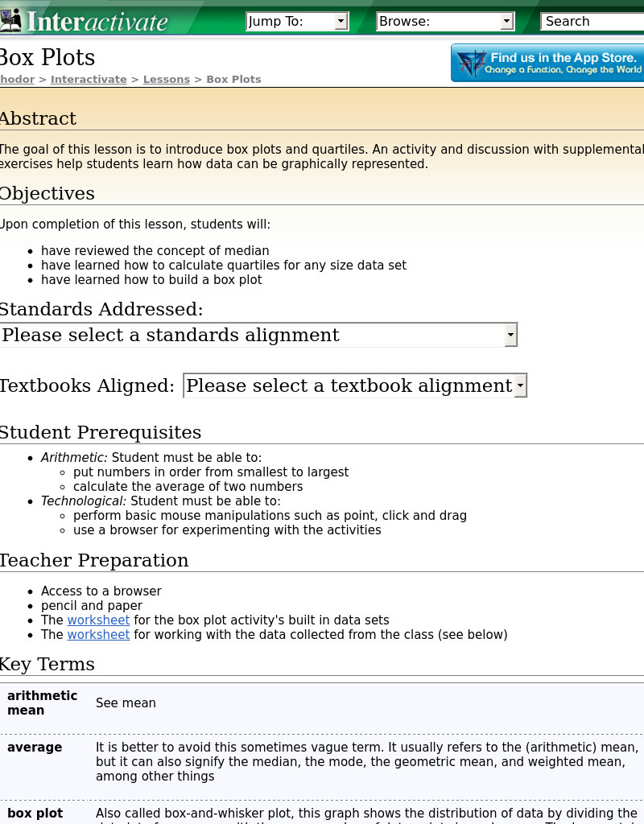
Task: Open the worksheet for built-in data sets
Action: pyautogui.click(x=98, y=620)
